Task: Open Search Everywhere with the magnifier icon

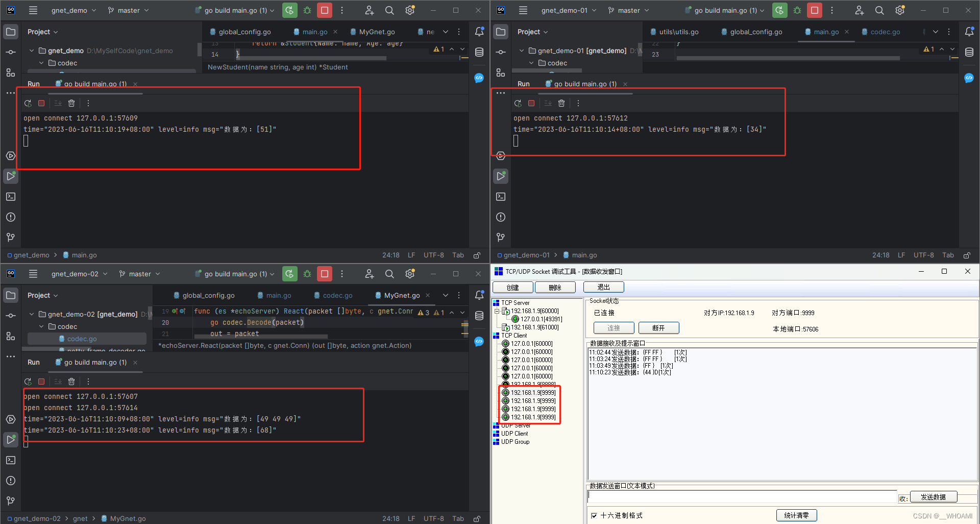Action: tap(389, 10)
